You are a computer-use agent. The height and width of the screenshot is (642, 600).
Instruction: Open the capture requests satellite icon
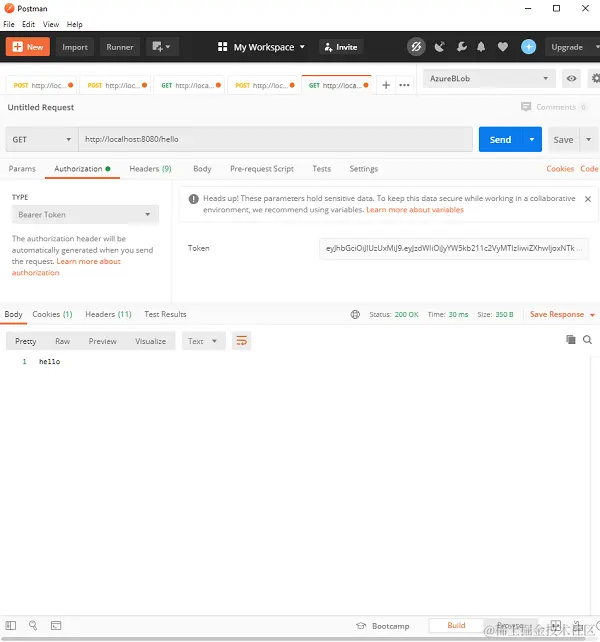439,47
